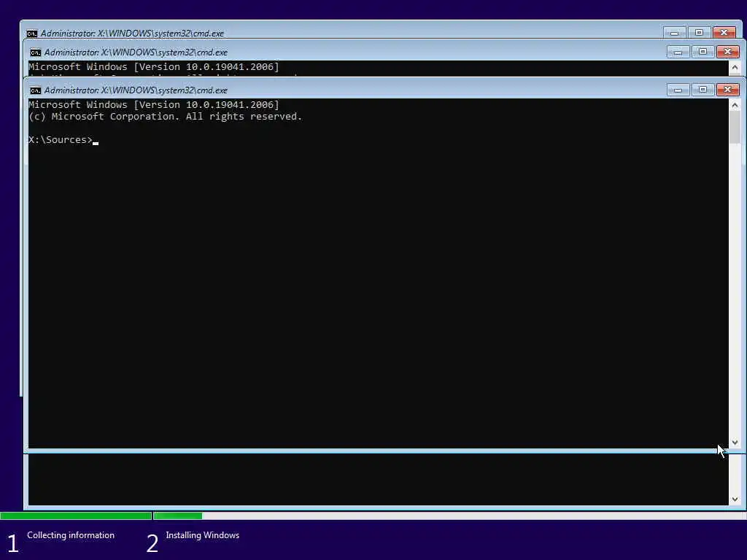Click the version line in the middle cmd window

pyautogui.click(x=154, y=66)
